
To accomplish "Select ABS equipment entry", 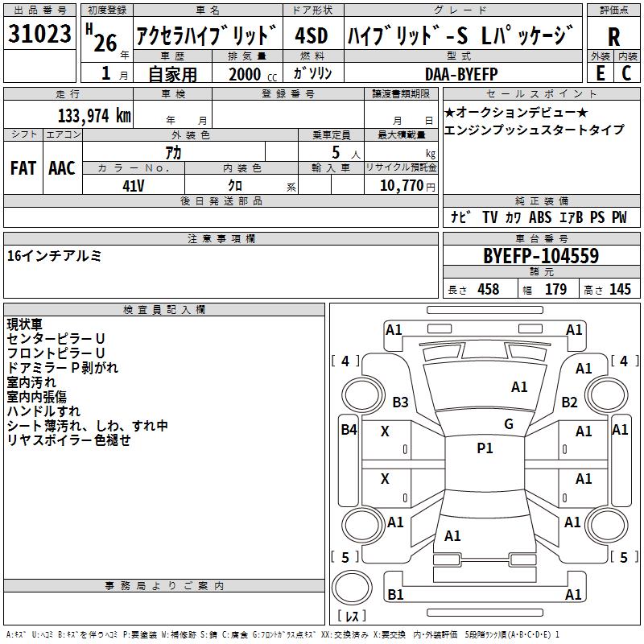I will (540, 217).
